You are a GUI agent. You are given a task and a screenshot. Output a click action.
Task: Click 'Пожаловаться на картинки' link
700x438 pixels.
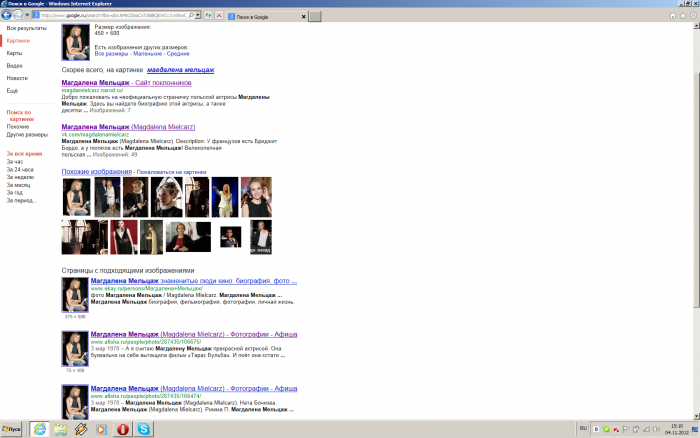tap(171, 172)
